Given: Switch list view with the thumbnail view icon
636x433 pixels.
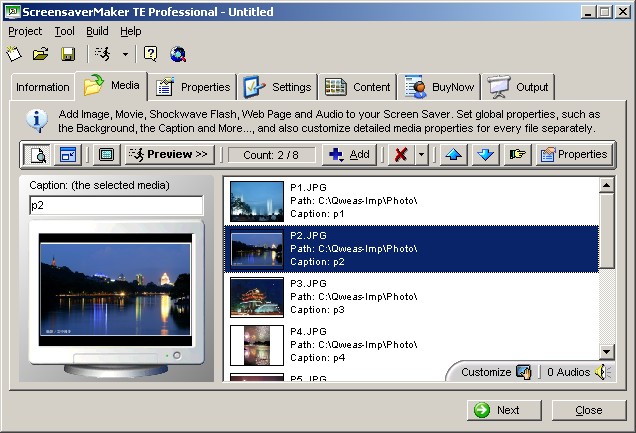Looking at the screenshot, I should (106, 154).
